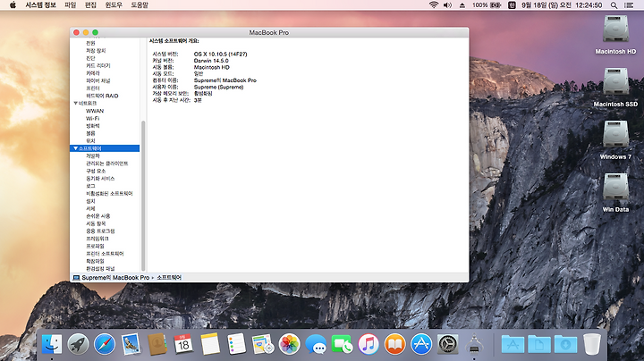Select 카드 리더기 in sidebar
The height and width of the screenshot is (361, 644).
click(97, 65)
